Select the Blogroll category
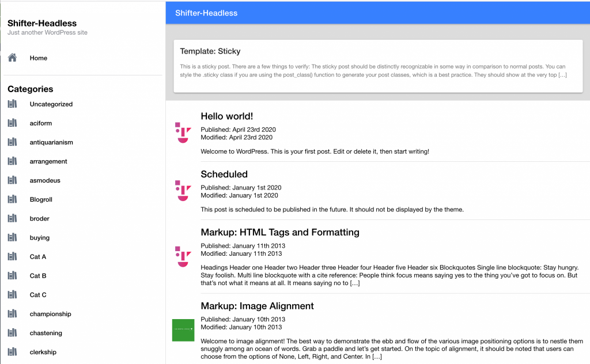This screenshot has height=364, width=590. (x=41, y=200)
